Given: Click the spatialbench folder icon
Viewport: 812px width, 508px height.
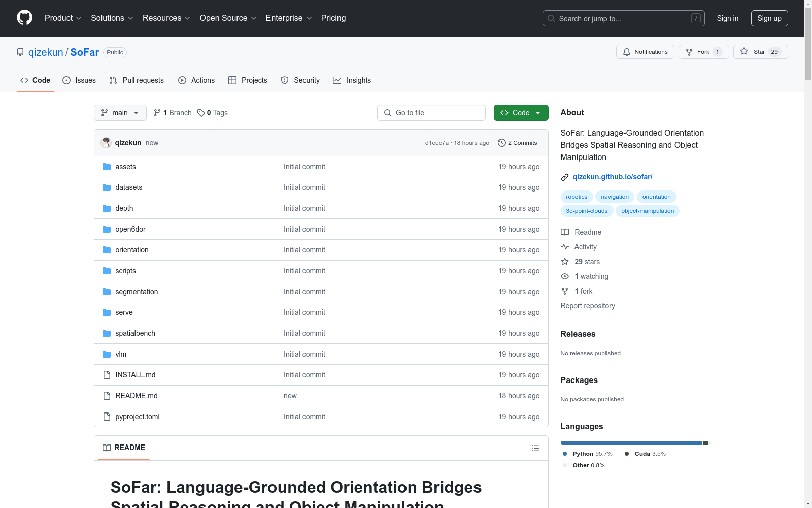Looking at the screenshot, I should click(107, 333).
